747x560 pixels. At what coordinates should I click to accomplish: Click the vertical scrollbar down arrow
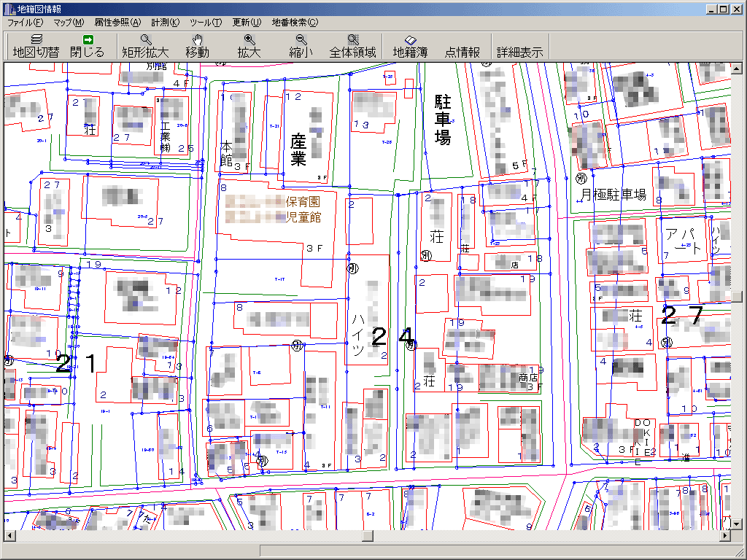pyautogui.click(x=737, y=524)
